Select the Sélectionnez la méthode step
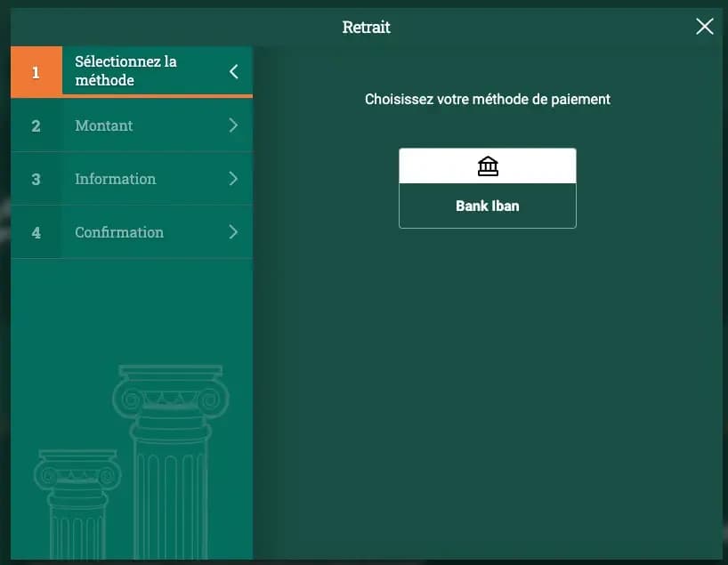The image size is (728, 565). tap(133, 71)
